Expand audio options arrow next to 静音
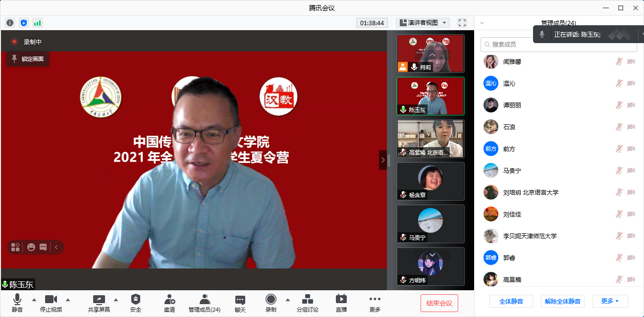The image size is (644, 317). pyautogui.click(x=34, y=300)
